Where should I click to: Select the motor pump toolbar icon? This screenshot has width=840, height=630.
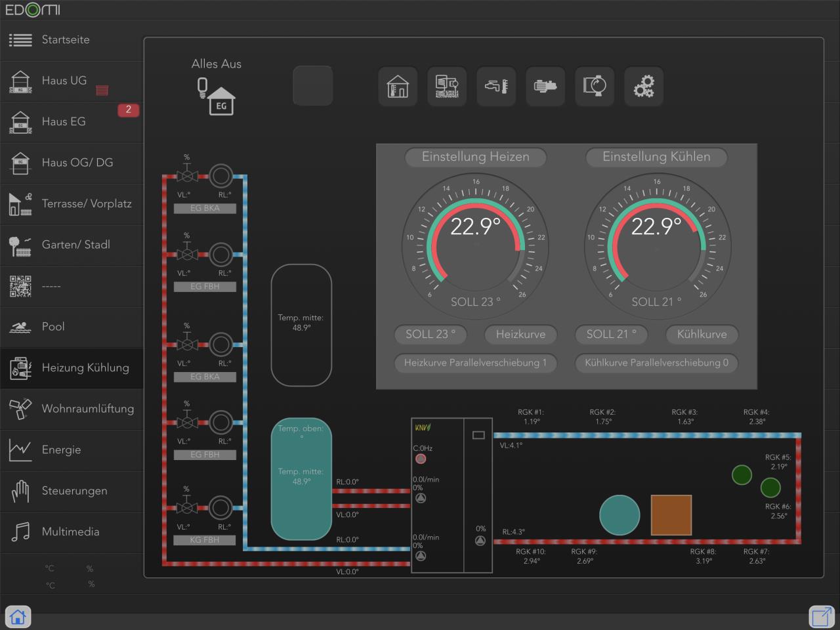[545, 86]
